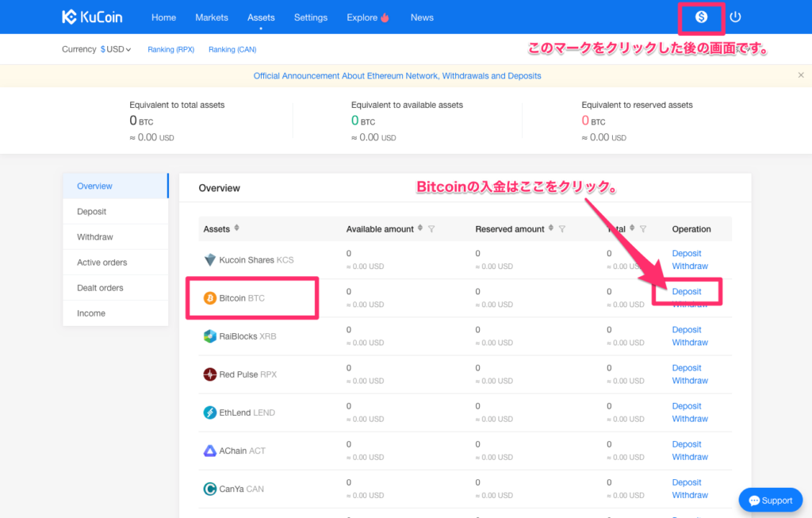Deposit AChain ACT
812x518 pixels.
[x=687, y=444]
